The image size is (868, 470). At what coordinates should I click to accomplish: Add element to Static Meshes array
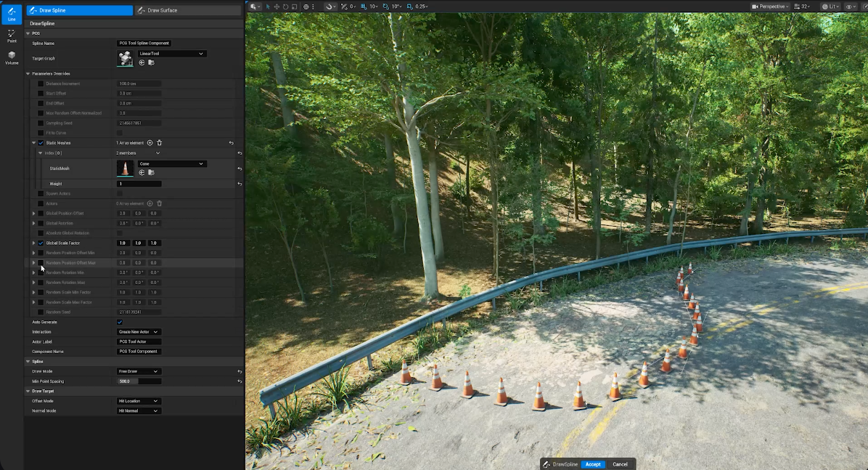[150, 143]
